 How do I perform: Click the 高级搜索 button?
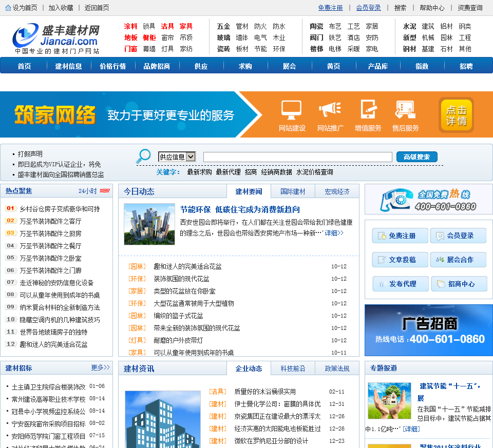tap(416, 157)
